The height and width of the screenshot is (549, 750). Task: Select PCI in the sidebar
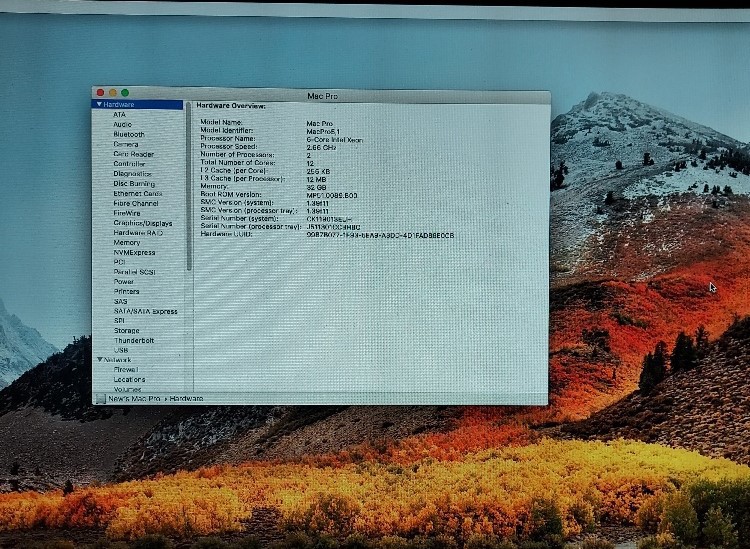point(119,262)
